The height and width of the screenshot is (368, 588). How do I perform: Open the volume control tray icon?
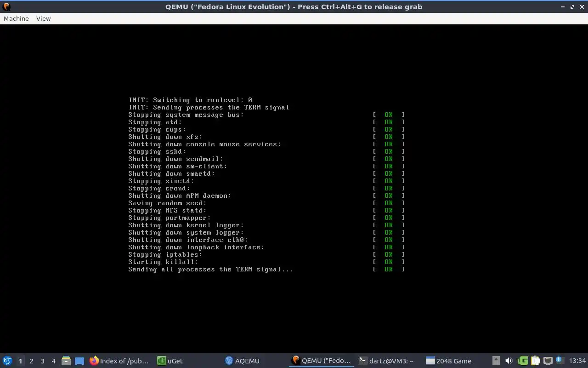[x=509, y=361]
